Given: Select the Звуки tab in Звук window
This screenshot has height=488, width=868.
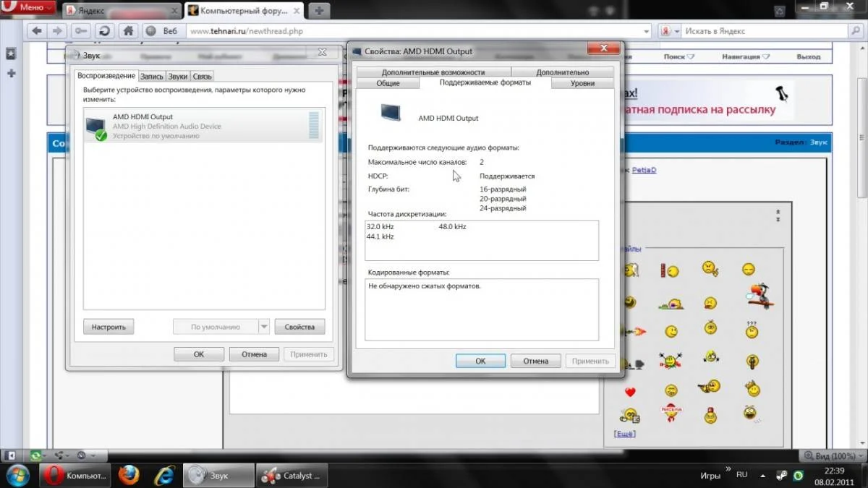Looking at the screenshot, I should coord(178,76).
